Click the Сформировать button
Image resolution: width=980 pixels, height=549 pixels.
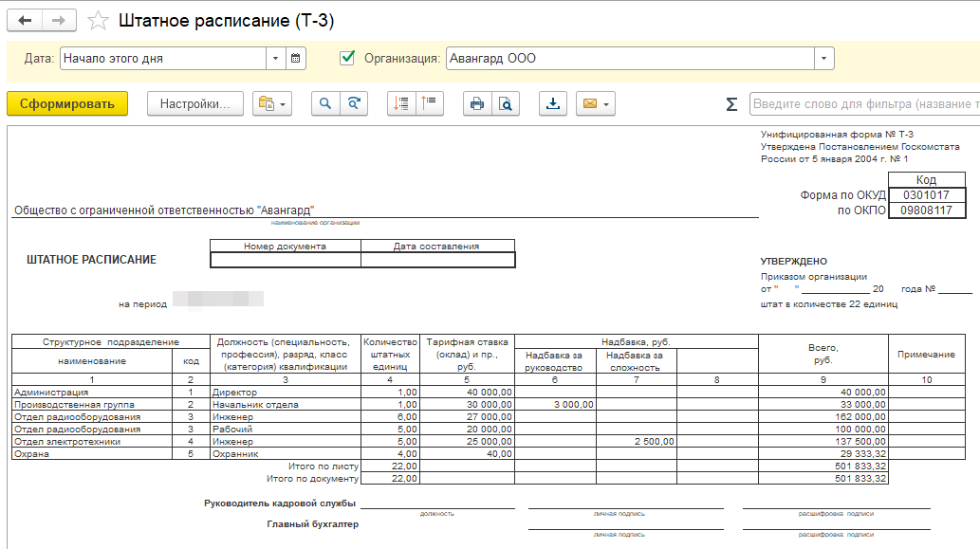[67, 104]
